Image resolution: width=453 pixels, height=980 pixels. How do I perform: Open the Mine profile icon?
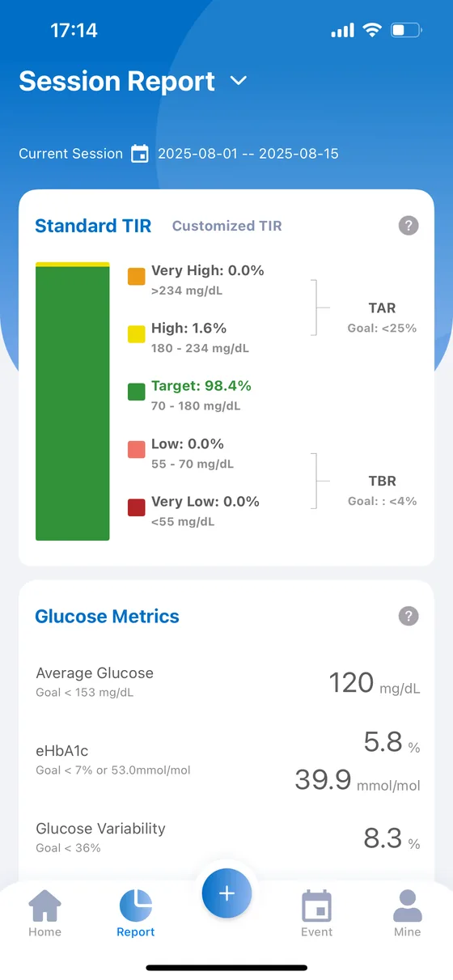pos(408,906)
